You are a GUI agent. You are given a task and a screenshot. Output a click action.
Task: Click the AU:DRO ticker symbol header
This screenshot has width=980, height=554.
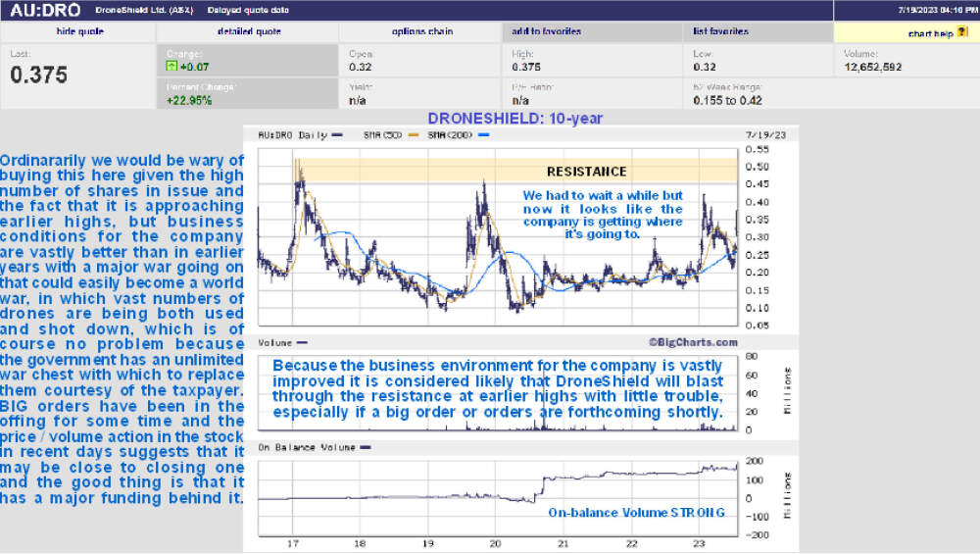click(x=45, y=10)
